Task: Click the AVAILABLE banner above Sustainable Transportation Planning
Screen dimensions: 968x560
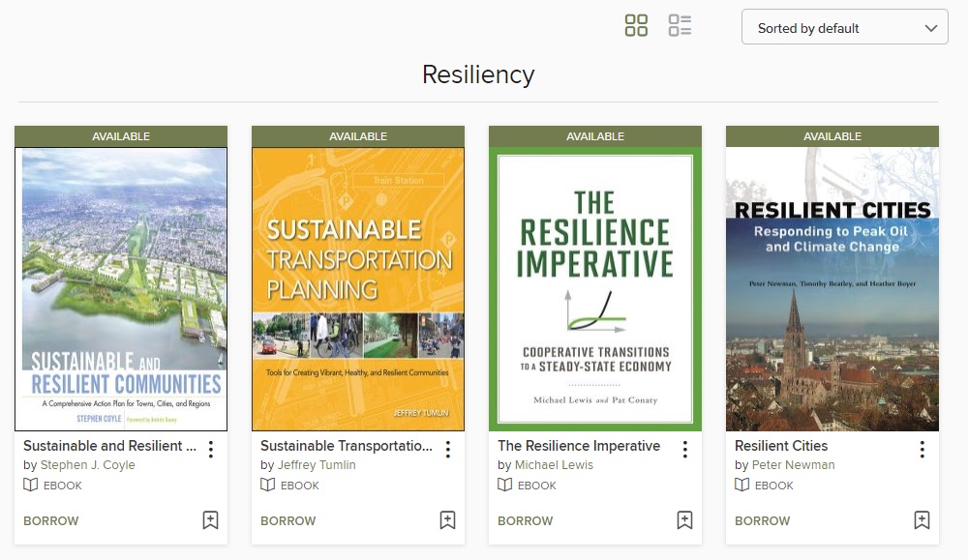Action: [x=358, y=136]
